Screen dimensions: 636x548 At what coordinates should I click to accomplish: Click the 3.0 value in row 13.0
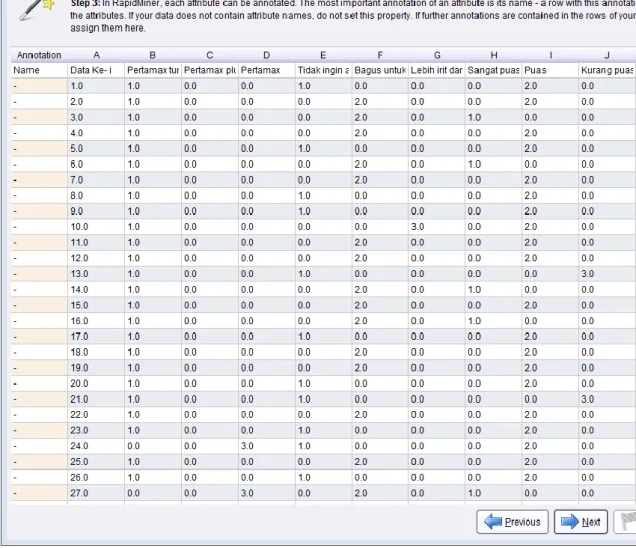click(607, 274)
